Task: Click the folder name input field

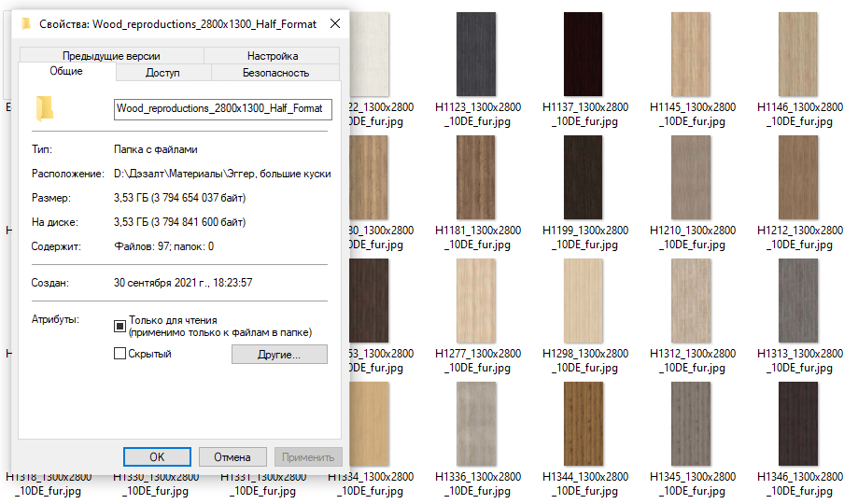Action: pos(222,108)
